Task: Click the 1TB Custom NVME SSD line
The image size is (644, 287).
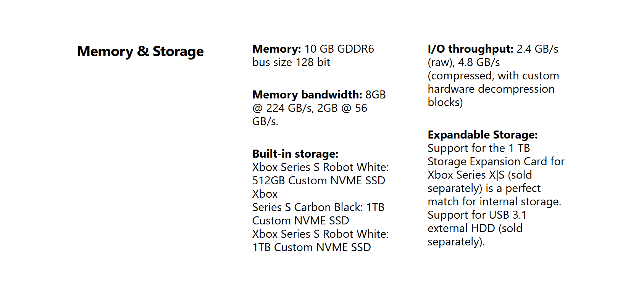Action: coord(312,247)
